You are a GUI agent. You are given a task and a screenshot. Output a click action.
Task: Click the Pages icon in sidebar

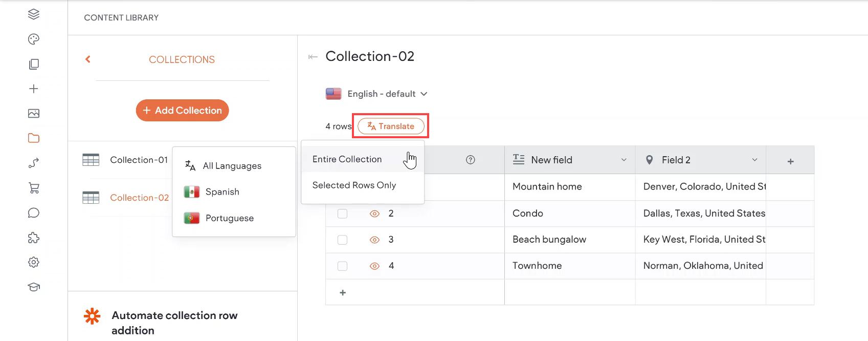tap(34, 64)
